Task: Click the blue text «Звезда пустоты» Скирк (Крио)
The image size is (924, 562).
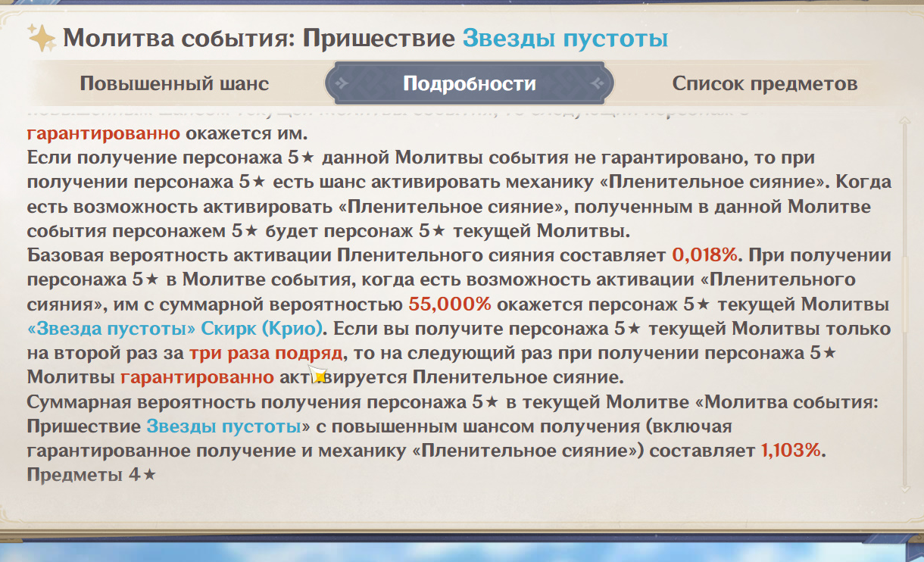Action: coord(176,329)
